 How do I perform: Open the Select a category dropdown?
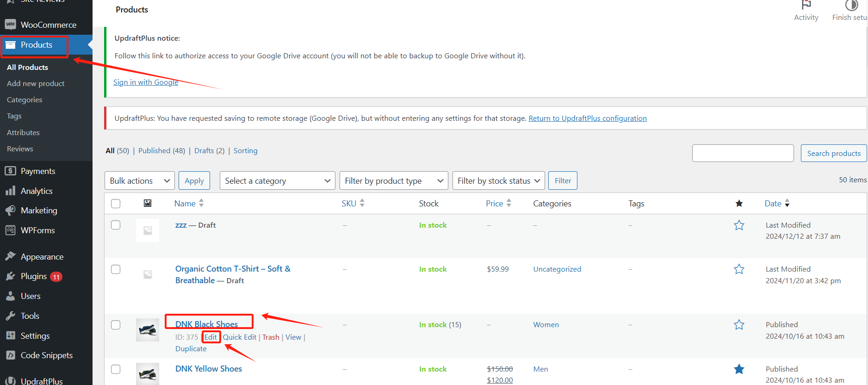coord(278,180)
